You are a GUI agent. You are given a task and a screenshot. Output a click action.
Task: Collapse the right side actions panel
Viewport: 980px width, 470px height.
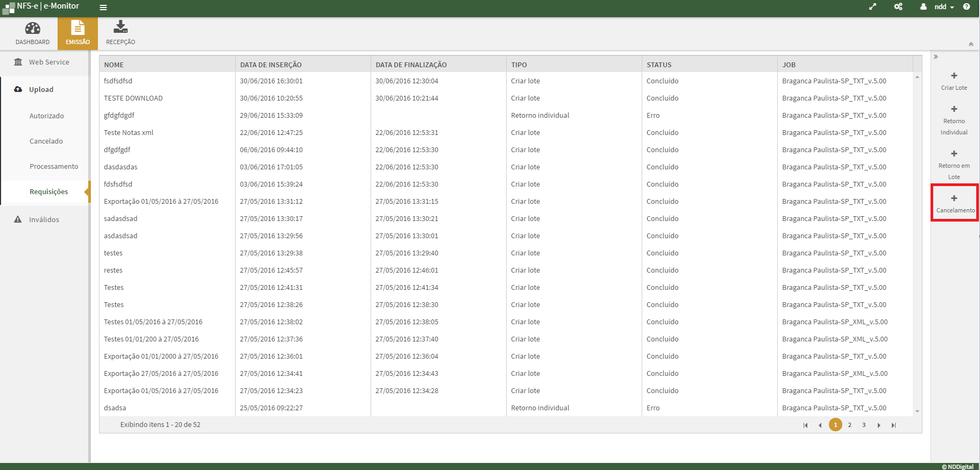pos(936,57)
